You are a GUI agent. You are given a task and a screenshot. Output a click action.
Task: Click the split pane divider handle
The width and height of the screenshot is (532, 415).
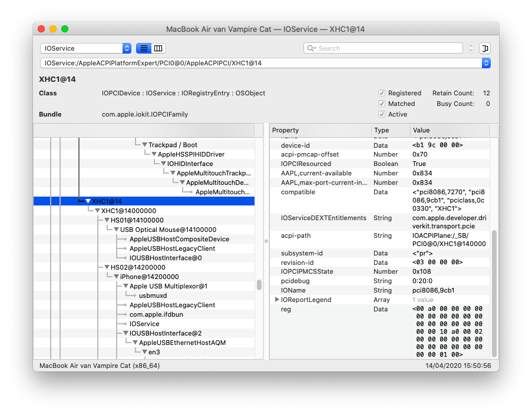266,241
